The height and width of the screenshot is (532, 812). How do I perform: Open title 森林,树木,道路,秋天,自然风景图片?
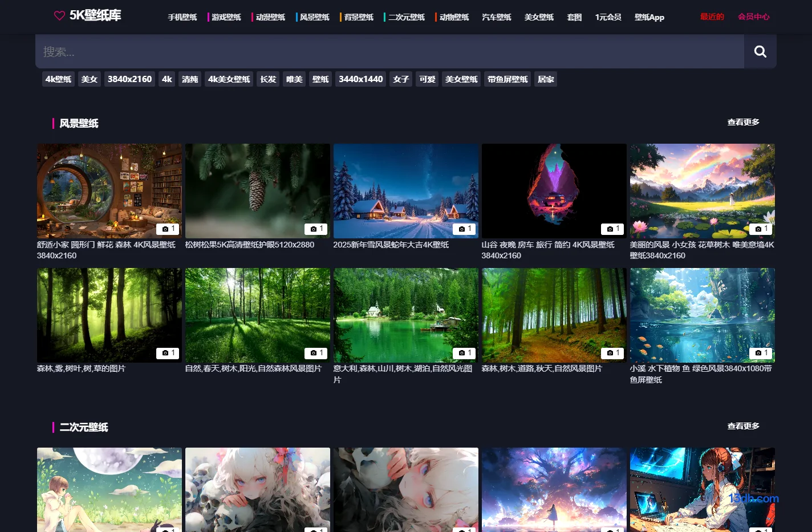coord(542,368)
